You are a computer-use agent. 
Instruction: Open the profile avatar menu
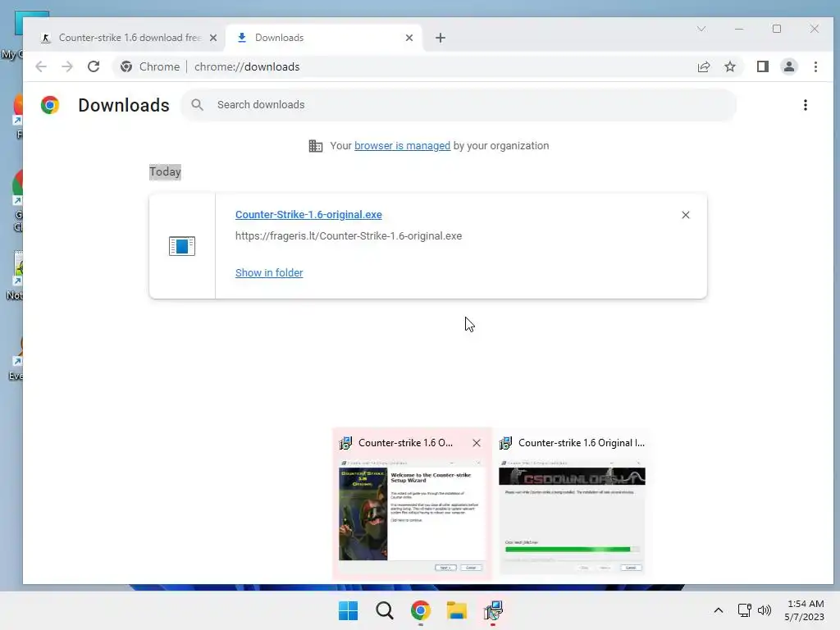(x=789, y=66)
